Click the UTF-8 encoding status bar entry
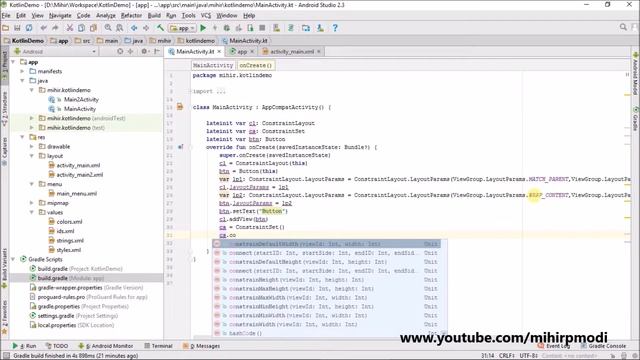The width and height of the screenshot is (640, 360). 528,356
